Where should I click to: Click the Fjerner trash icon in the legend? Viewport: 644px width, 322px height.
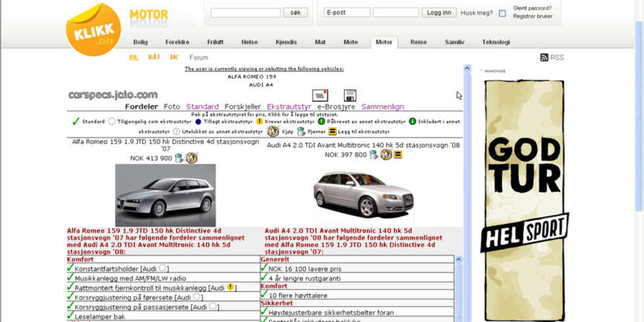tap(302, 132)
